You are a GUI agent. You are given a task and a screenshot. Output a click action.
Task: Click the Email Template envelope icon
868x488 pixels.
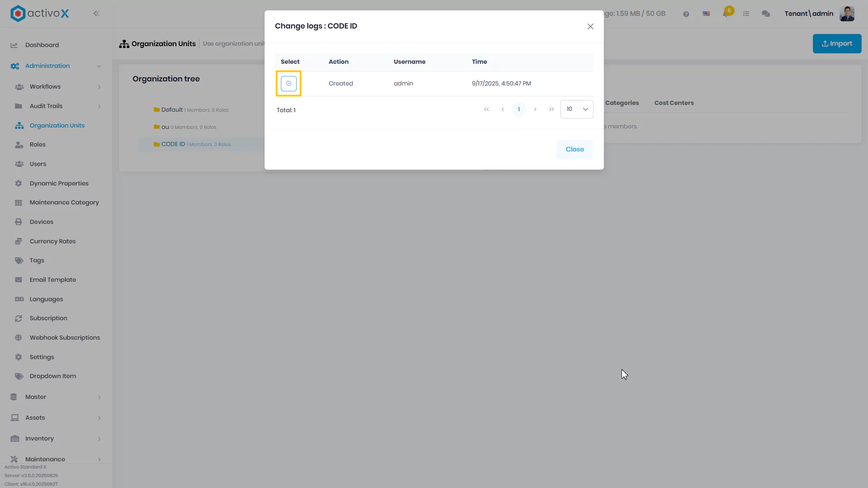19,280
